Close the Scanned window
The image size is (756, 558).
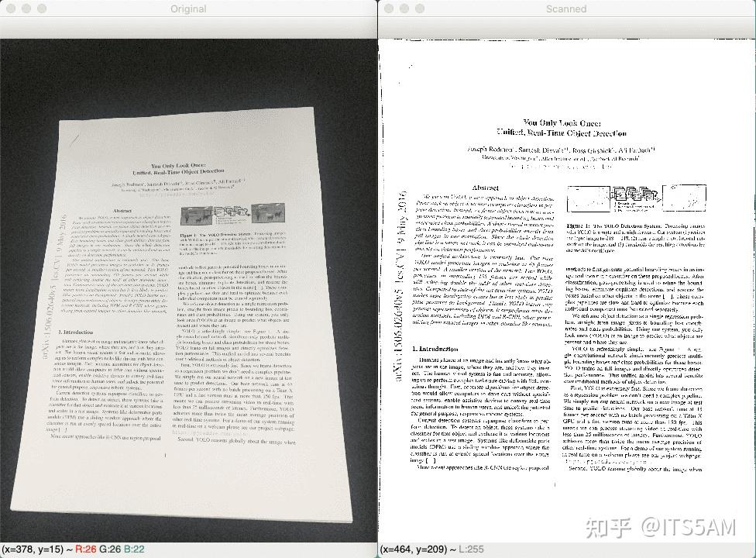coord(389,9)
